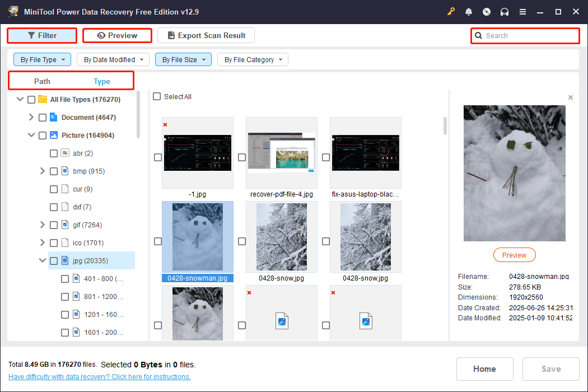Select the recover-pdf-file-4.jpg thumbnail
The height and width of the screenshot is (392, 588).
(281, 153)
